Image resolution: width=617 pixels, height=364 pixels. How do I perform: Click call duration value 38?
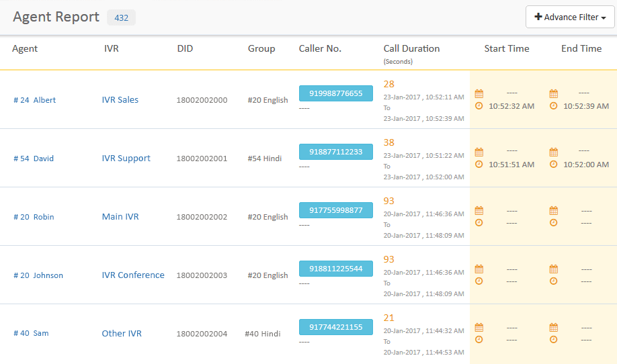click(x=388, y=142)
